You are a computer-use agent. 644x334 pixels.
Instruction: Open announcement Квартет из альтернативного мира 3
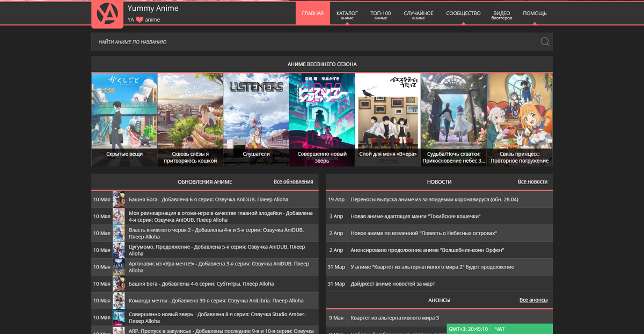click(x=394, y=317)
